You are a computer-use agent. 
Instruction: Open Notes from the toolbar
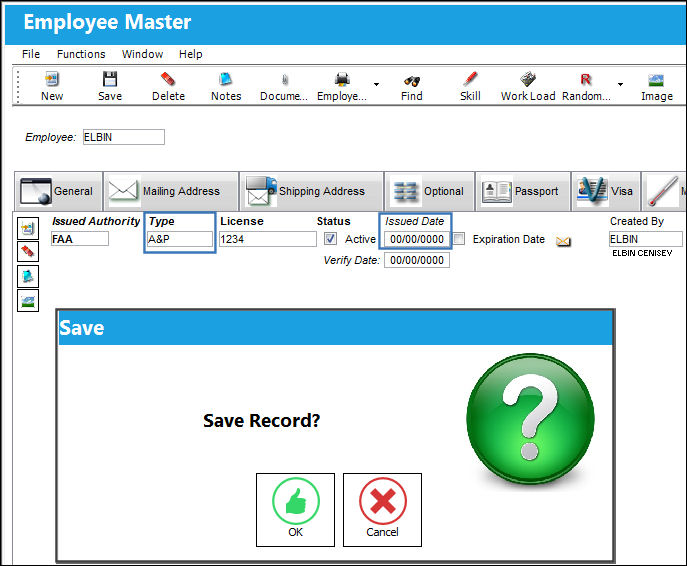[226, 86]
